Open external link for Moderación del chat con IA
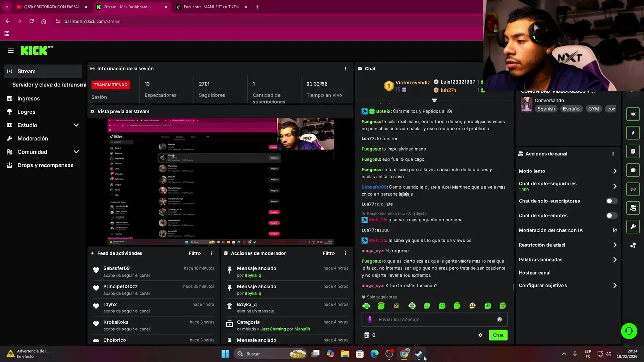The image size is (644, 362). pos(615,230)
